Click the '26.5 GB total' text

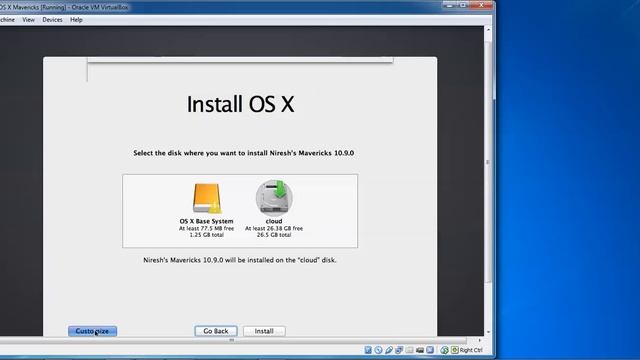point(274,235)
